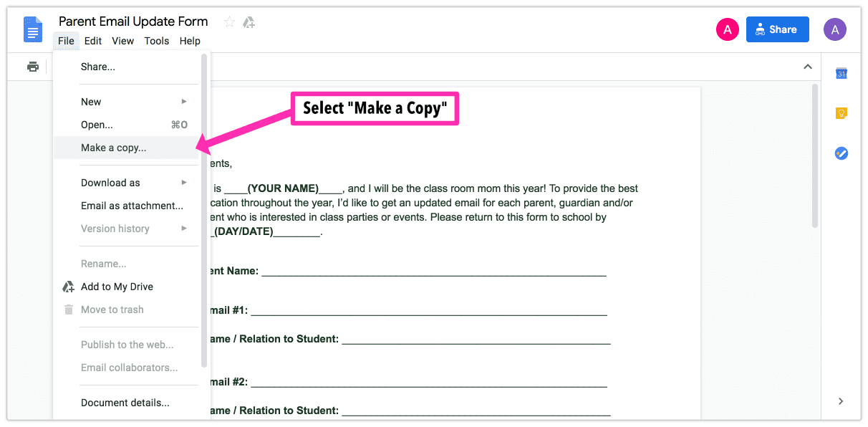Open the Edit menu
This screenshot has width=868, height=427.
point(93,41)
